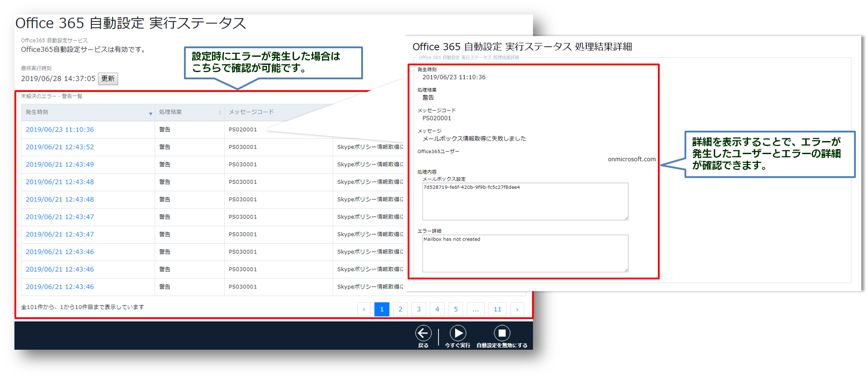This screenshot has width=868, height=379.
Task: Go to page 5 of results
Action: (x=456, y=309)
